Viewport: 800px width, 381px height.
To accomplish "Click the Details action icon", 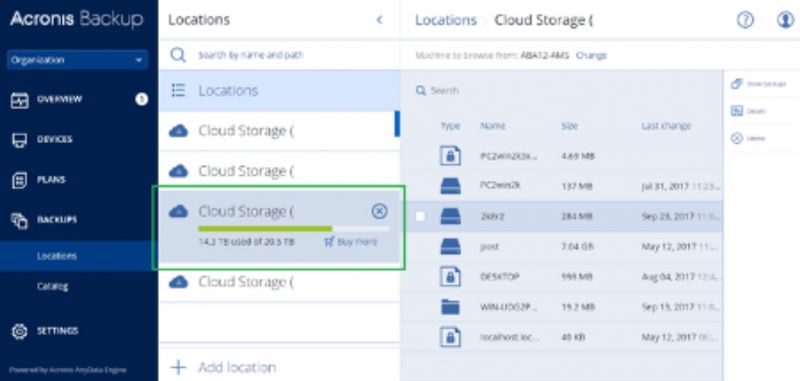I will coord(736,111).
